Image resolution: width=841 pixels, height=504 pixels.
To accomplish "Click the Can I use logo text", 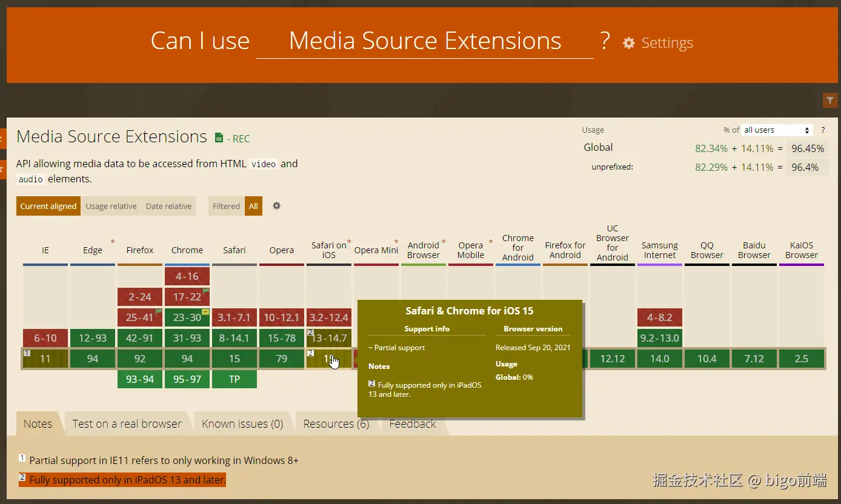I will [200, 40].
